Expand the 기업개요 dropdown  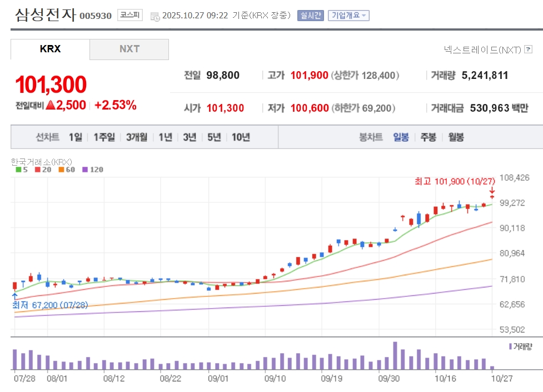coord(348,16)
